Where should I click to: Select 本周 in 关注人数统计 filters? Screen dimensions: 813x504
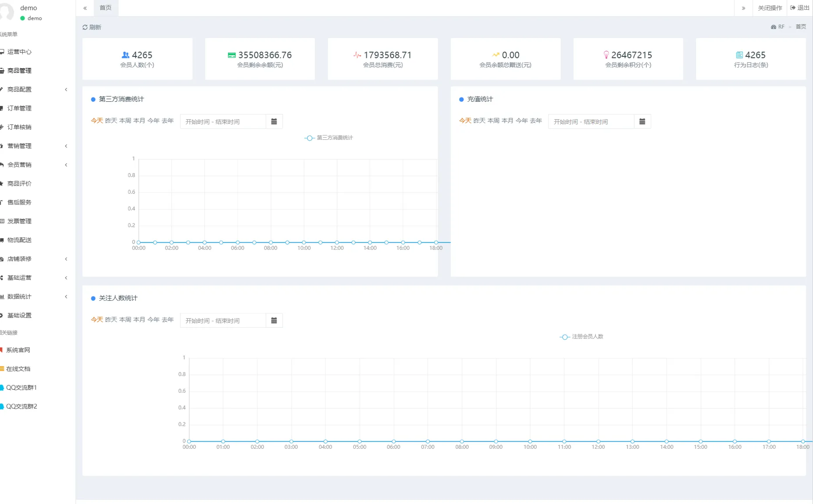[125, 319]
